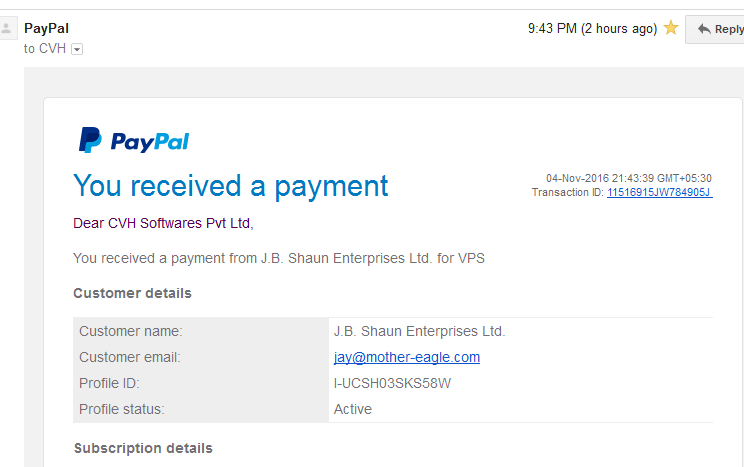Click the customer name J.B. Shaun Enterprises Ltd.
This screenshot has width=744, height=467.
pos(419,331)
